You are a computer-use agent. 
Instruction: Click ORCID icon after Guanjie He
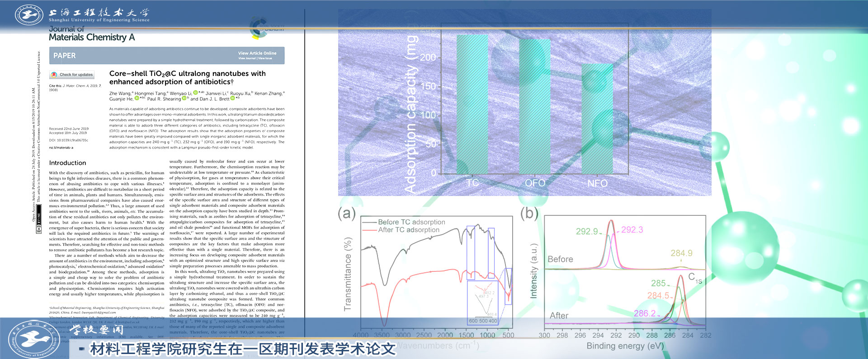[x=137, y=98]
